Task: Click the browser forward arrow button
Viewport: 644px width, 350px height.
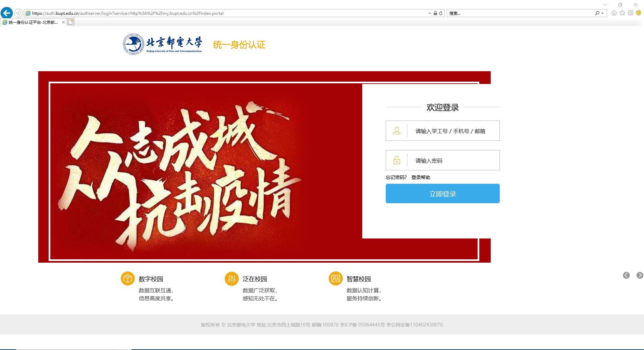Action: (x=18, y=13)
